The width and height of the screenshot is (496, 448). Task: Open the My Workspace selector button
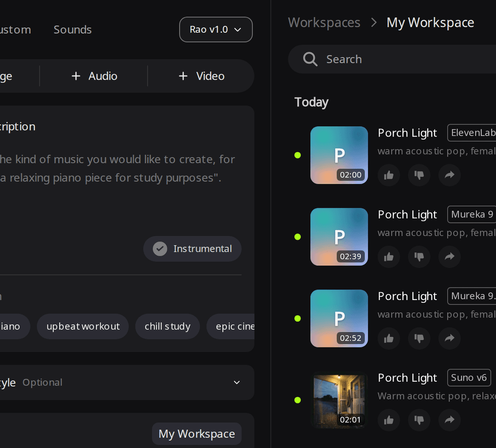[x=197, y=434]
